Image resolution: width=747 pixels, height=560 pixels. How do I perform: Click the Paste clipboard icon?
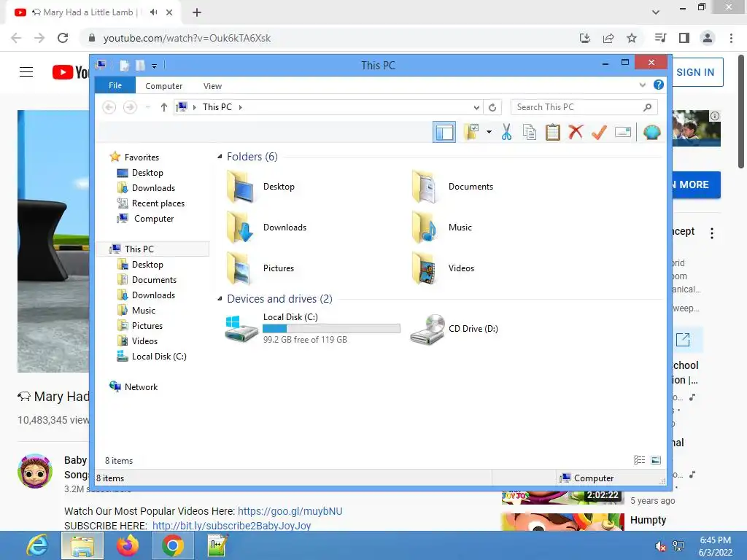pyautogui.click(x=553, y=132)
